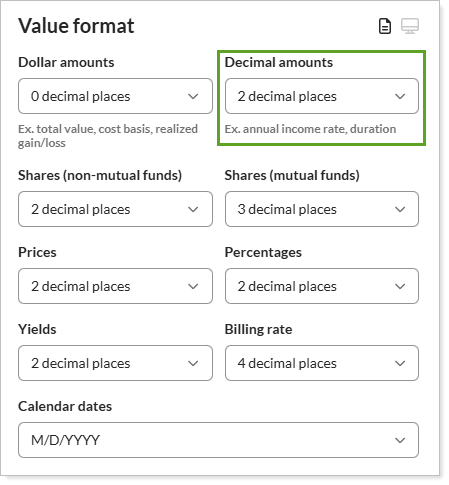Open the Dollar amounts dropdown

[115, 96]
